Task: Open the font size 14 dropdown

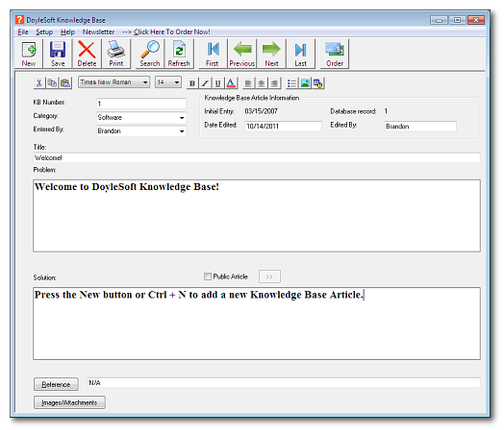Action: (168, 82)
